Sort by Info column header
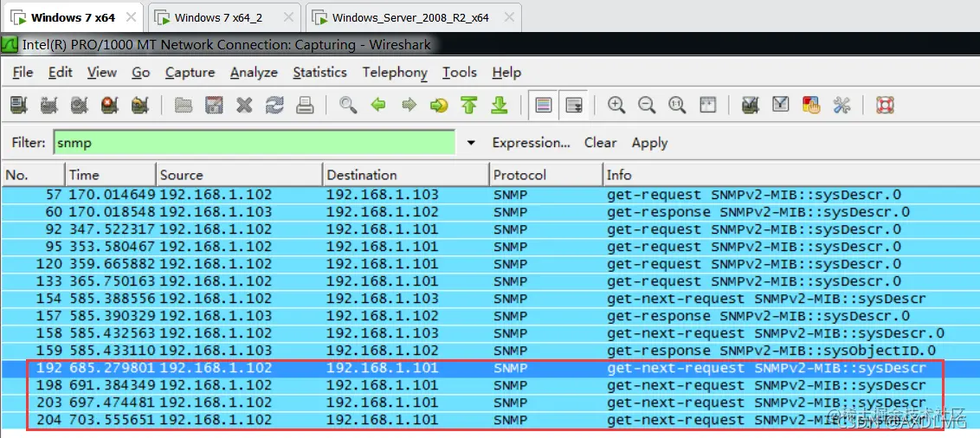The width and height of the screenshot is (980, 438). coord(791,175)
